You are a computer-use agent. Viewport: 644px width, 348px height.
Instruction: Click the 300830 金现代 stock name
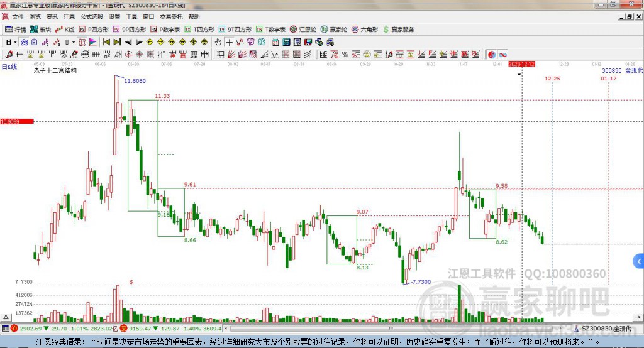tap(622, 70)
